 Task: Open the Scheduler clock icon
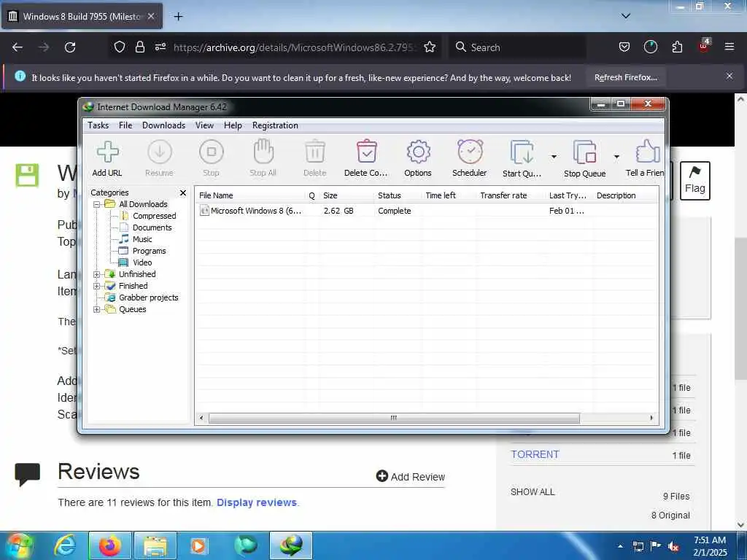click(x=470, y=152)
